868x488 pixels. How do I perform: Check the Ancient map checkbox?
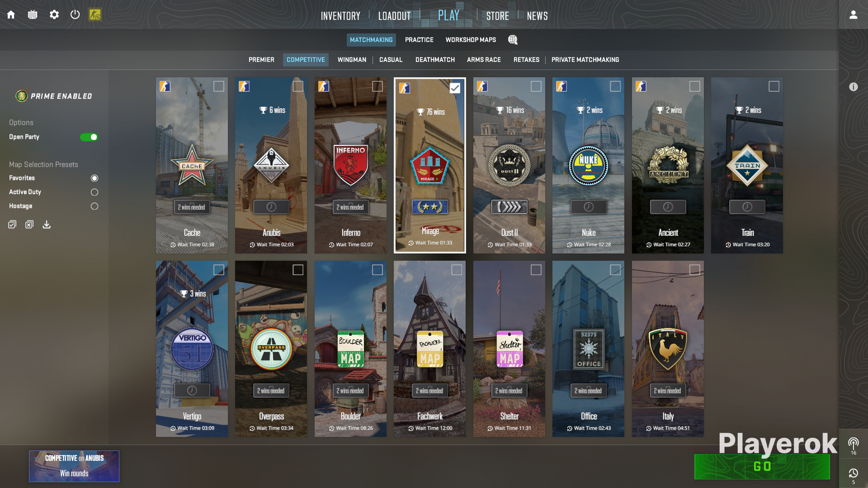695,86
